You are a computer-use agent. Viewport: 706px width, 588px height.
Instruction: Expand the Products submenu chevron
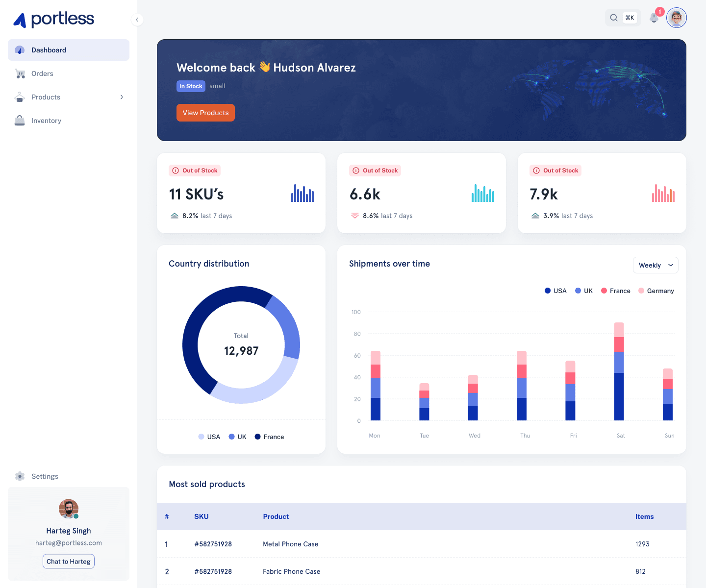pyautogui.click(x=122, y=97)
